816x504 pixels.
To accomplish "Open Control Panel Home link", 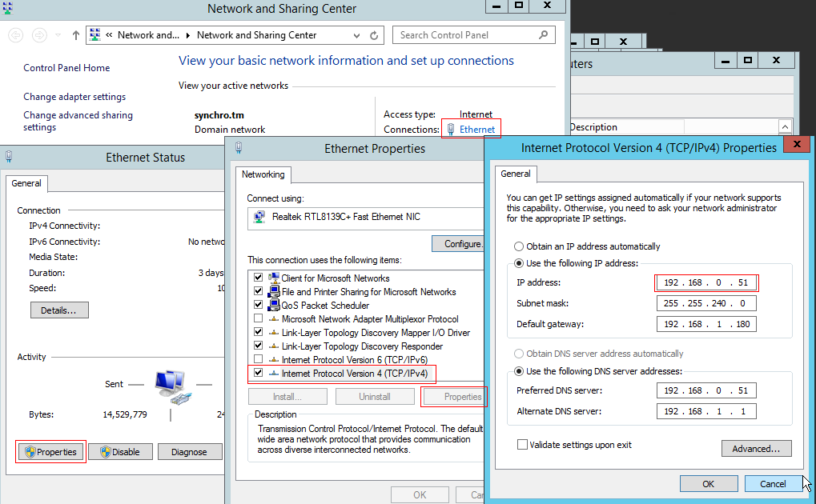I will pos(66,68).
